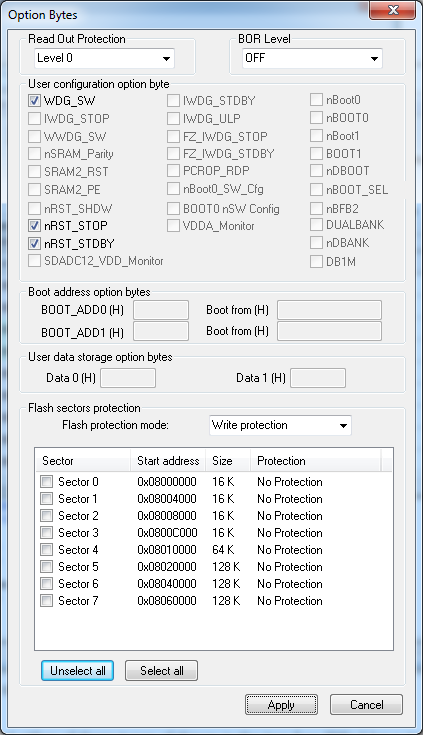This screenshot has height=735, width=423.
Task: Click the 0x08000000 start address
Action: [x=167, y=482]
